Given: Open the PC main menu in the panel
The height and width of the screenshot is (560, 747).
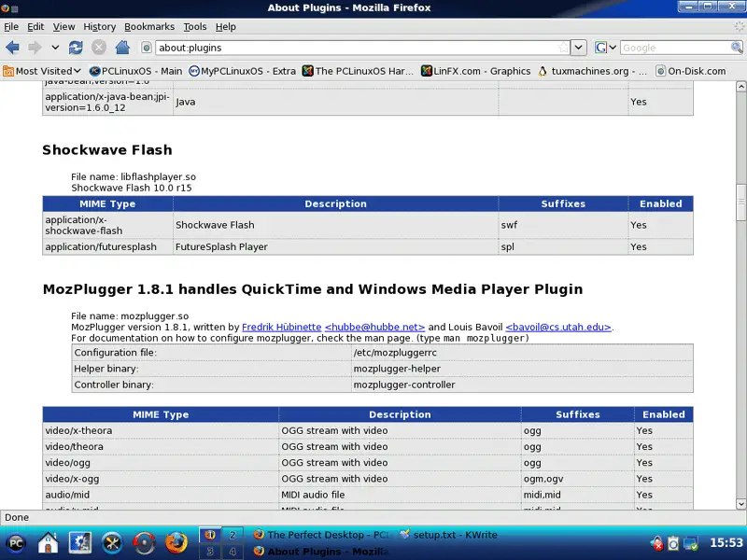Looking at the screenshot, I should 16,543.
